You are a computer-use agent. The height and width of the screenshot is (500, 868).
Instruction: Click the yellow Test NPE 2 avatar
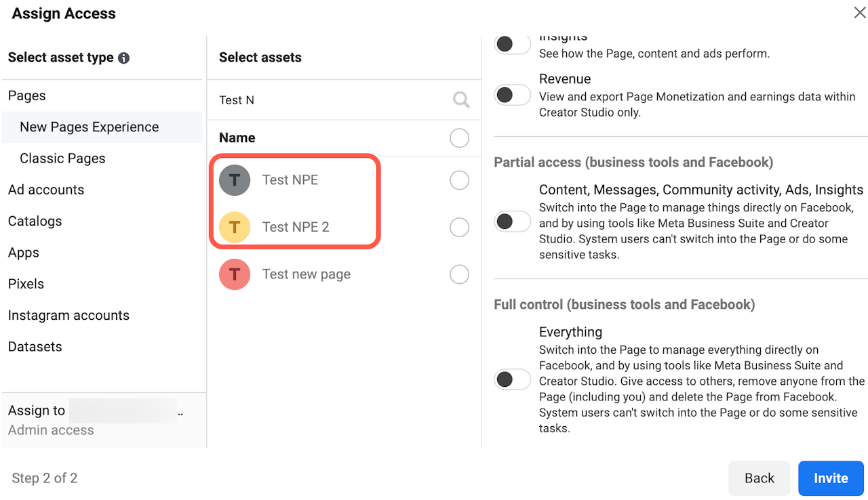point(235,227)
